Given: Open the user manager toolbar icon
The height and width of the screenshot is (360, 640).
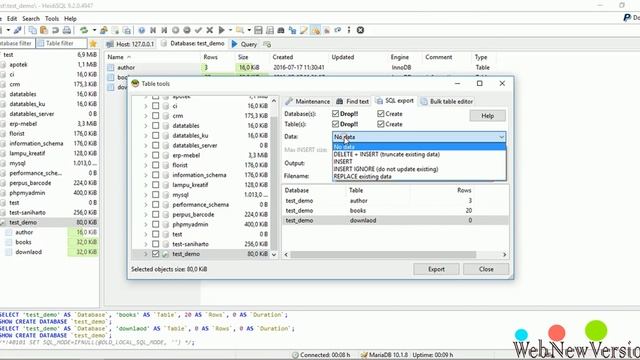Looking at the screenshot, I should tap(104, 30).
